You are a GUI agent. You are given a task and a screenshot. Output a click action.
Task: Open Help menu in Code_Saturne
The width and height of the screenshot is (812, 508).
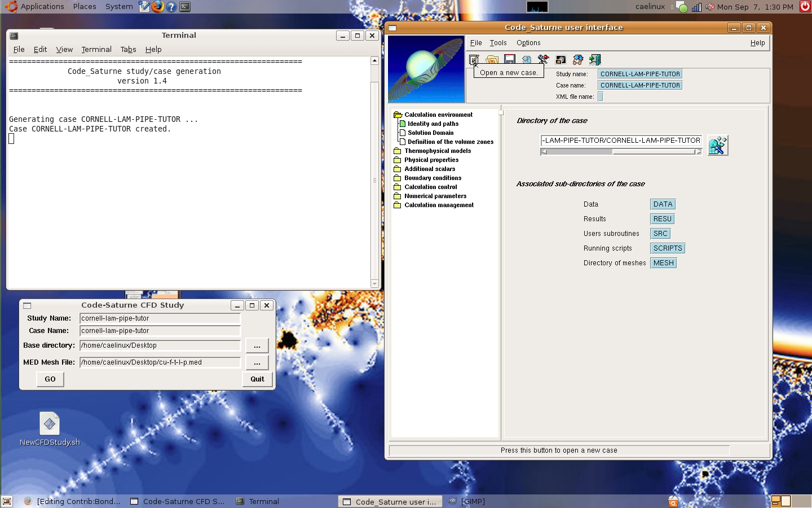click(757, 43)
